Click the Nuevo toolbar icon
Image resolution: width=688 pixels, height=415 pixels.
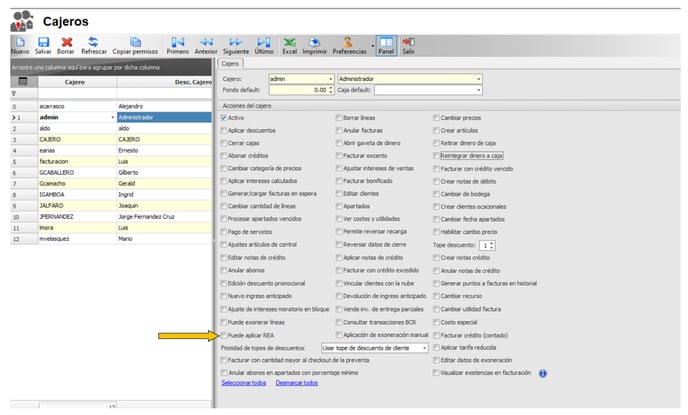(20, 46)
